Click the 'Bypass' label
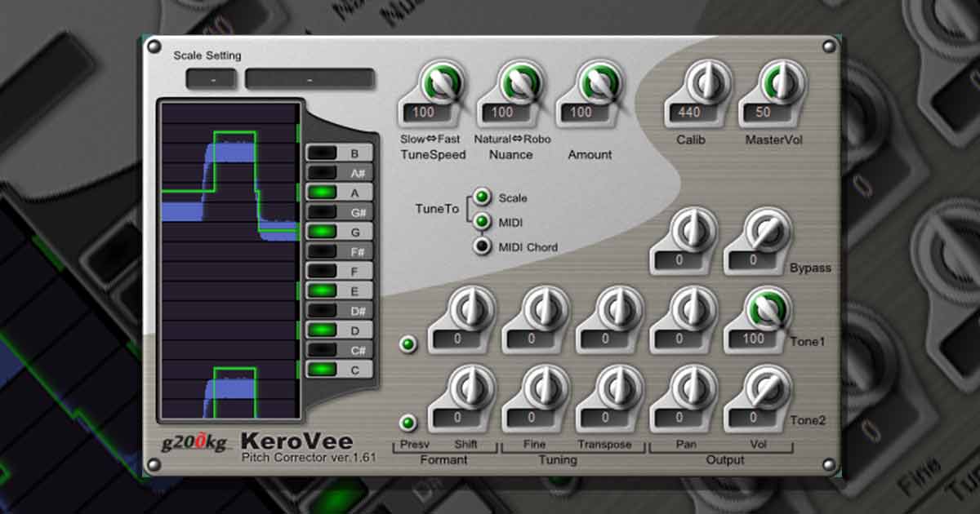 point(810,268)
